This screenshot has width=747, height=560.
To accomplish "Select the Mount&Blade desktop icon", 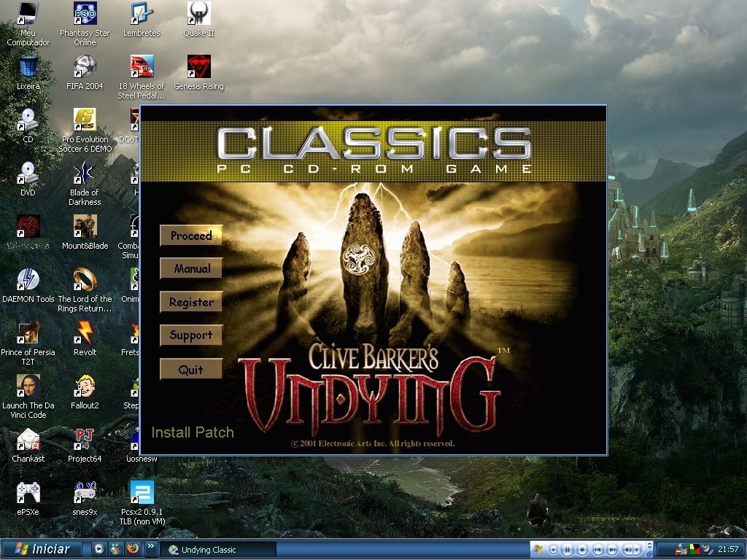I will (85, 232).
